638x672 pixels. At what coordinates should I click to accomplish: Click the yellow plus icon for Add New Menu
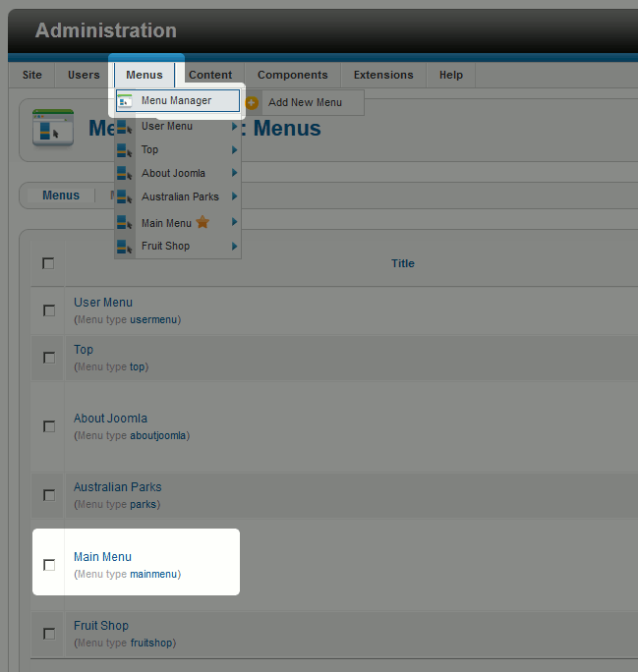(252, 103)
